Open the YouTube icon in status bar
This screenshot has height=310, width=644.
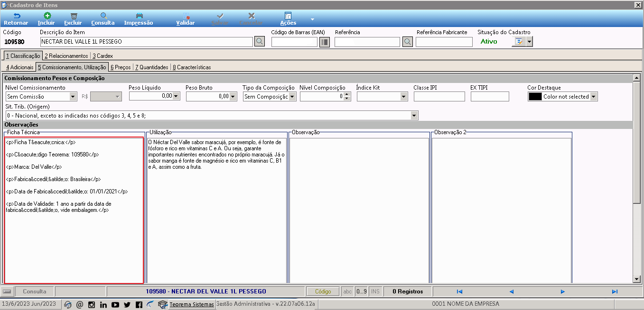(115, 304)
